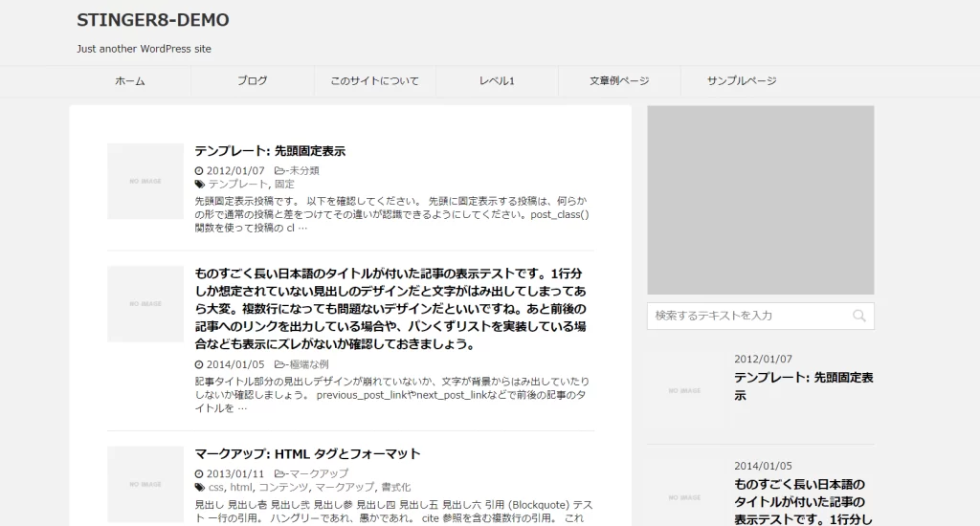Open the サンプルページ navigation link
Image resolution: width=980 pixels, height=526 pixels.
point(742,81)
